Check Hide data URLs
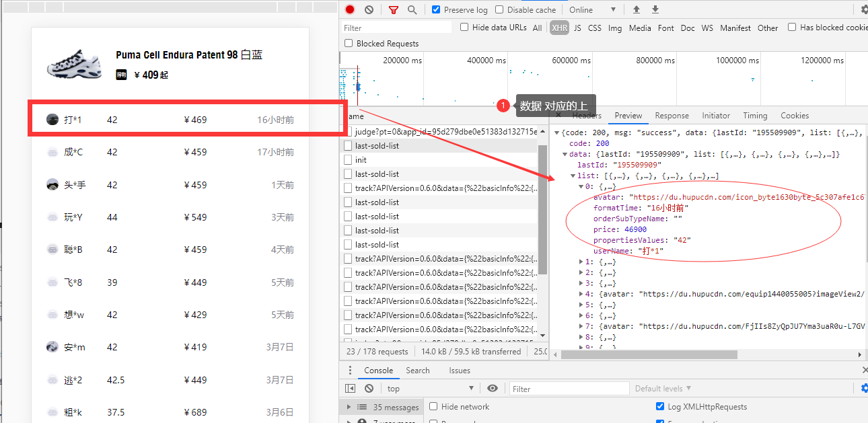868x423 pixels. [464, 28]
